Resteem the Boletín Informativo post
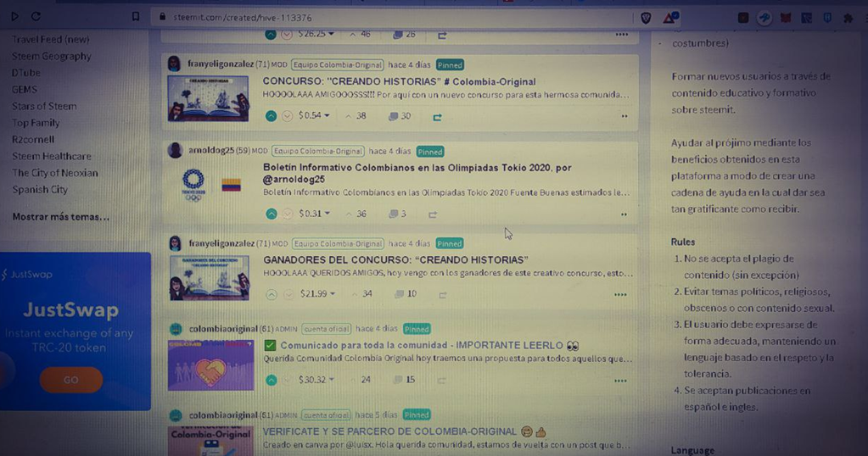The image size is (868, 456). point(433,214)
